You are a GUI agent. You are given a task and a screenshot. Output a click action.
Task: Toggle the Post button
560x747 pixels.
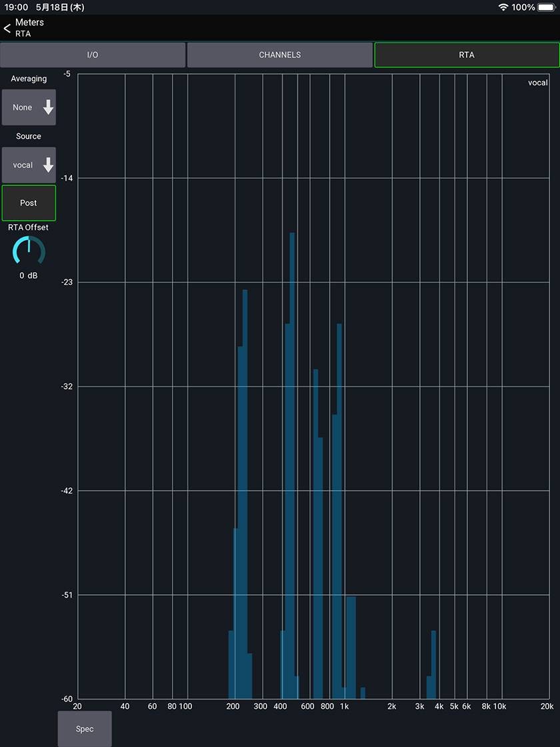click(29, 203)
